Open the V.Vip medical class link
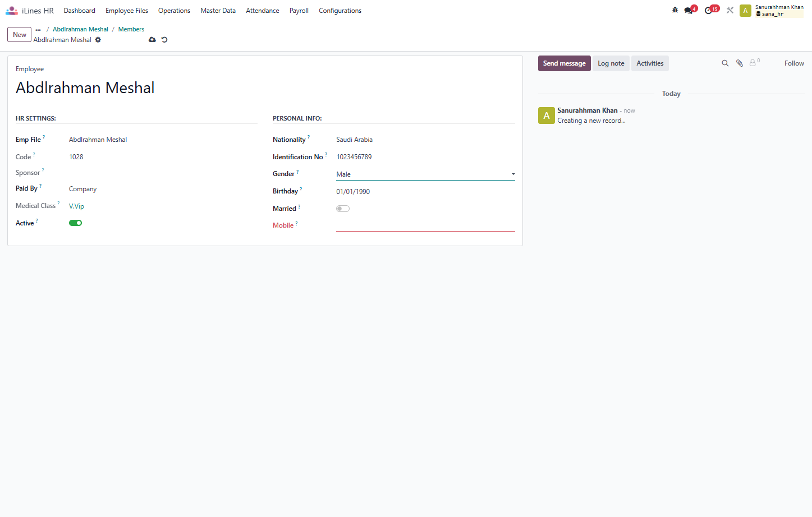Image resolution: width=812 pixels, height=517 pixels. click(x=76, y=206)
